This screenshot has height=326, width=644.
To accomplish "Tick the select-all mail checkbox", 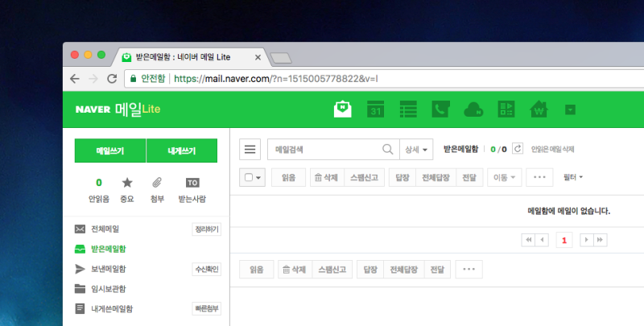I will 249,177.
